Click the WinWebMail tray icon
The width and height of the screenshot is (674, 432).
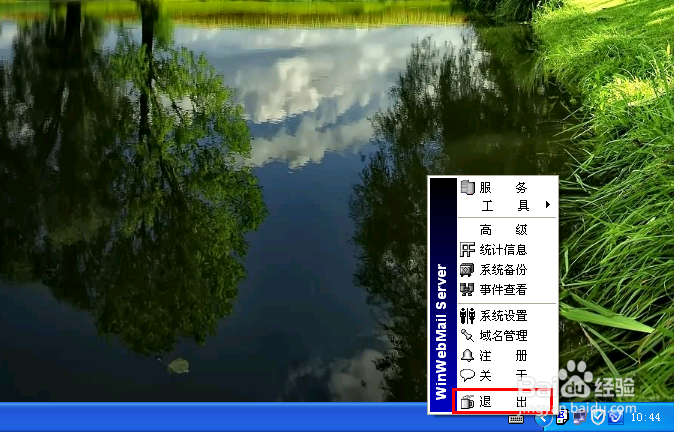point(562,417)
